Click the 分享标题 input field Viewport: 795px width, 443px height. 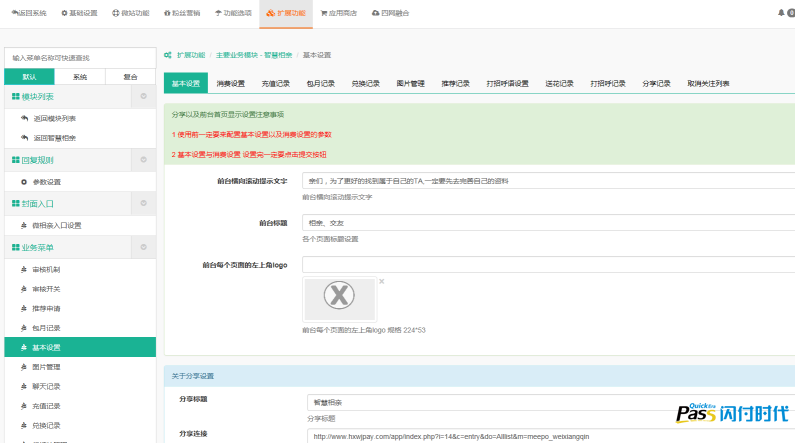(551, 402)
